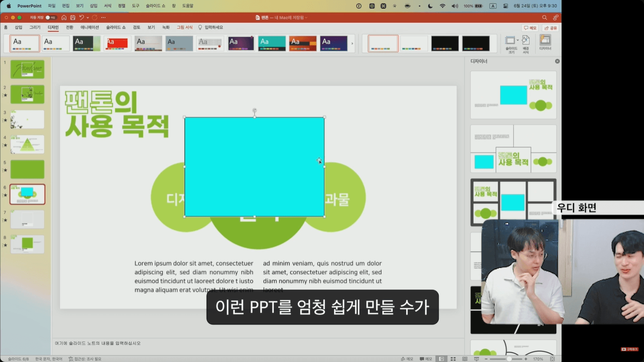Open the 슬라이드 쇼 ribbon tab
The height and width of the screenshot is (362, 644).
click(x=116, y=27)
